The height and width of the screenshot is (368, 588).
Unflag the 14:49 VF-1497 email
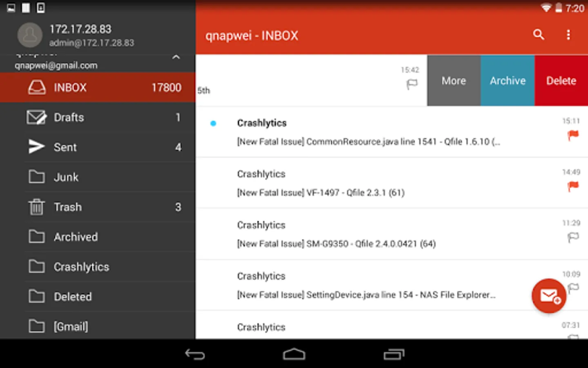573,186
